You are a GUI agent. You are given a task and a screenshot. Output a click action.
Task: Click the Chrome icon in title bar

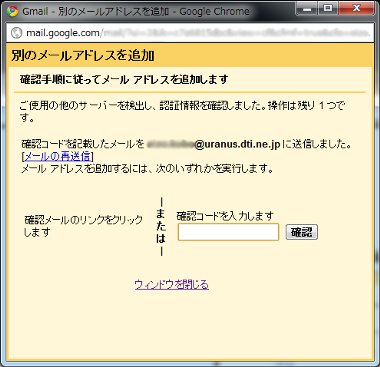click(x=12, y=11)
